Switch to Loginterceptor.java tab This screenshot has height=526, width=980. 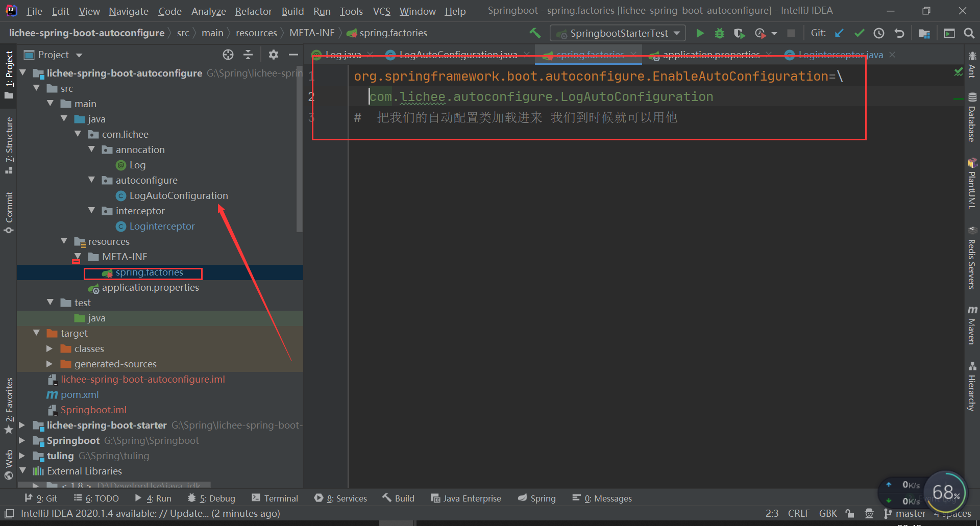(840, 55)
